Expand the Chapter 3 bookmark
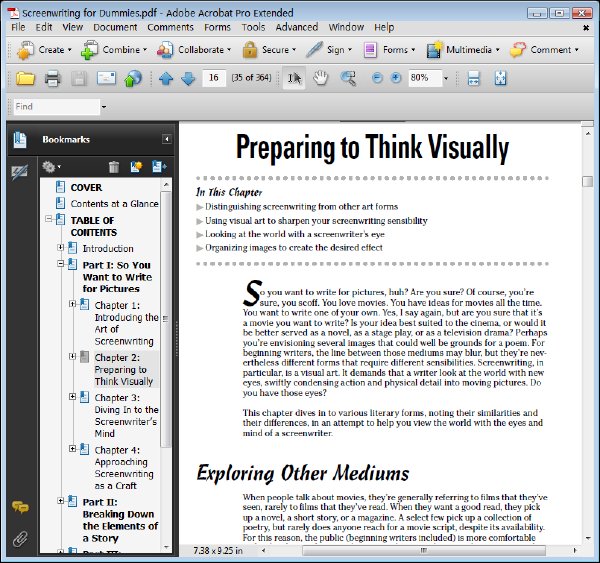This screenshot has width=600, height=563. point(72,397)
